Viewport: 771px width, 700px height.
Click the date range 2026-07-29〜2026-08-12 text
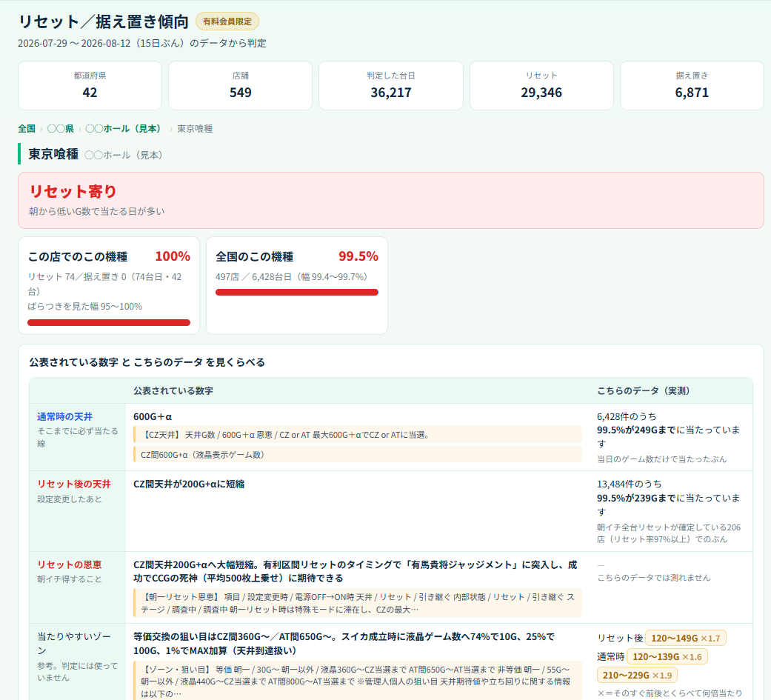[142, 43]
